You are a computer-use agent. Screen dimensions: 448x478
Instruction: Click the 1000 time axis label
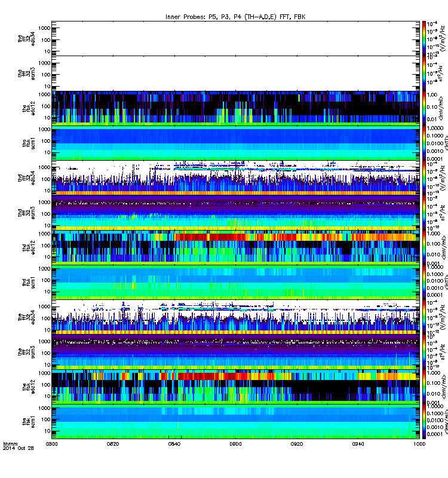point(419,444)
